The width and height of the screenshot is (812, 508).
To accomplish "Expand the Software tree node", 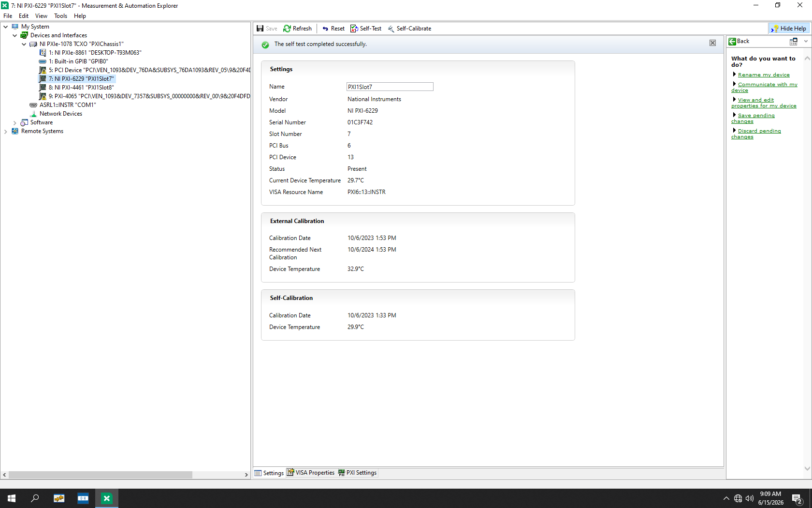I will click(15, 122).
